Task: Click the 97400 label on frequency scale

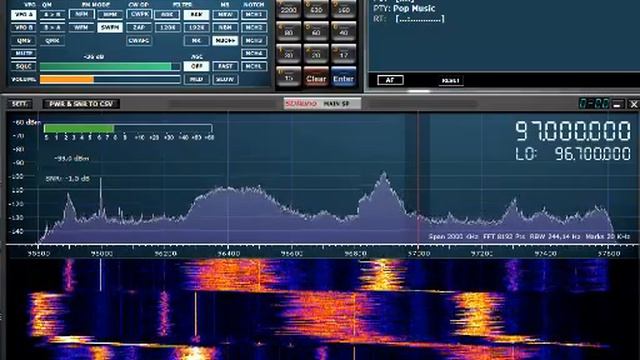Action: (546, 254)
